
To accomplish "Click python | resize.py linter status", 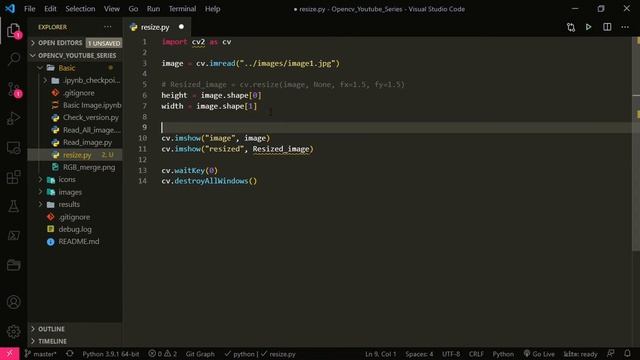I will pos(260,354).
